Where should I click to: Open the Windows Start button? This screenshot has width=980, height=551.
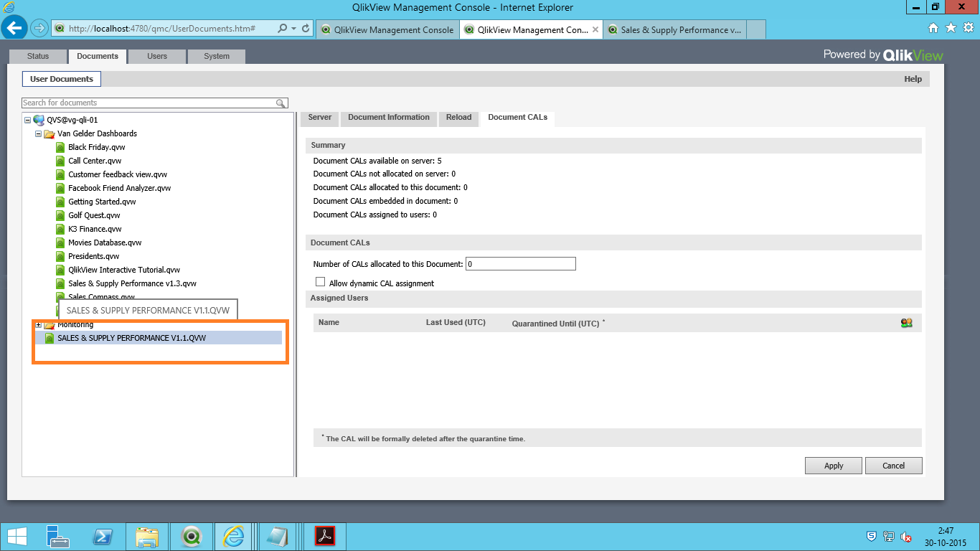click(x=17, y=537)
